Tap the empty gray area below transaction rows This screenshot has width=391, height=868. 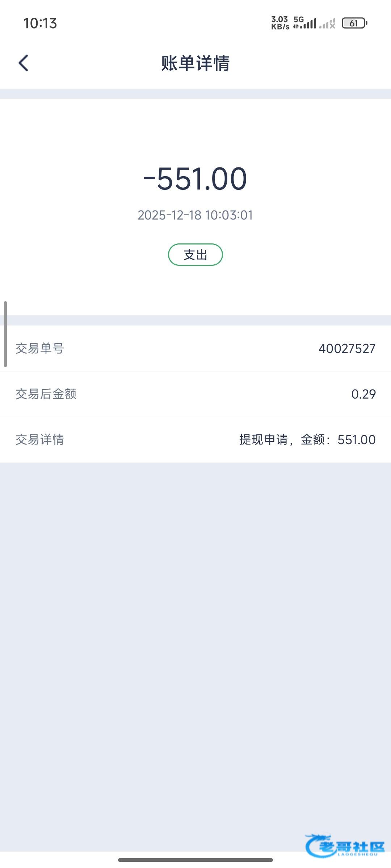195,633
